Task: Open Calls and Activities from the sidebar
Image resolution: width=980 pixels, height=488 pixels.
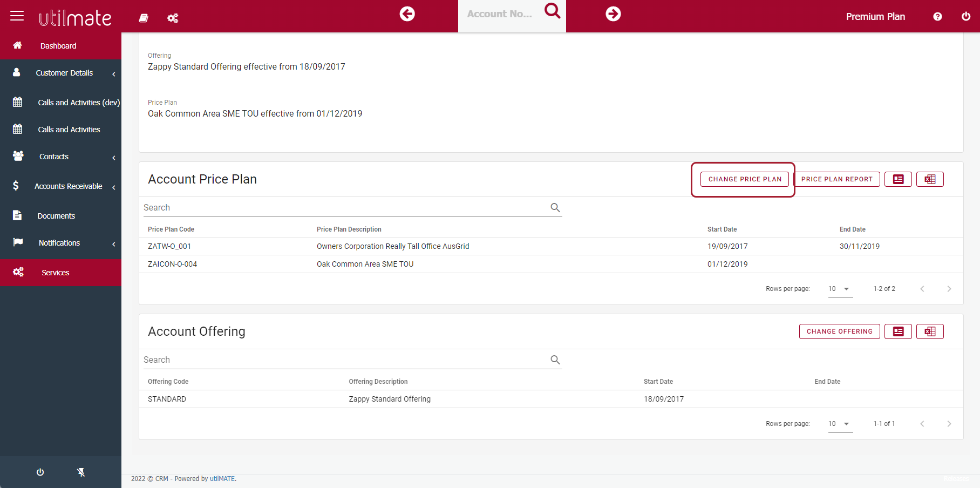Action: [60, 130]
